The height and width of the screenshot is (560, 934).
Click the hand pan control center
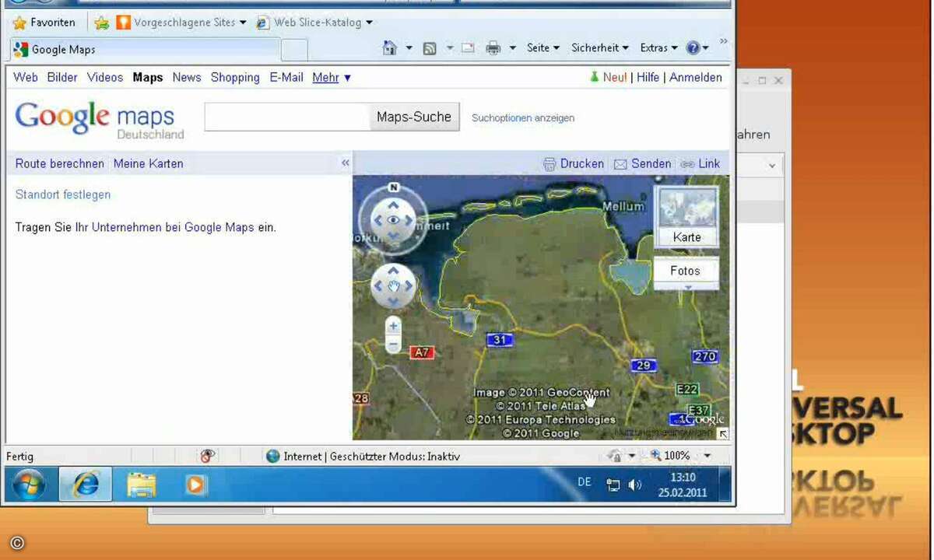(393, 286)
